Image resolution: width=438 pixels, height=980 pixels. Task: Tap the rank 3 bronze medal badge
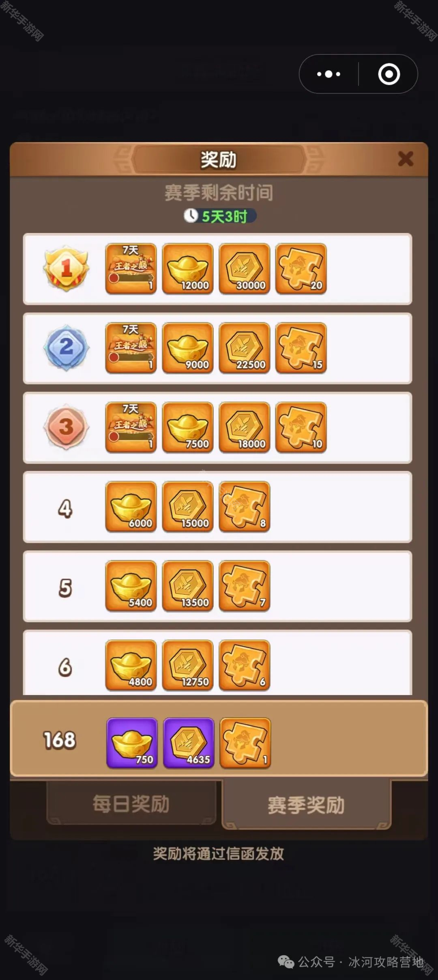pos(66,427)
